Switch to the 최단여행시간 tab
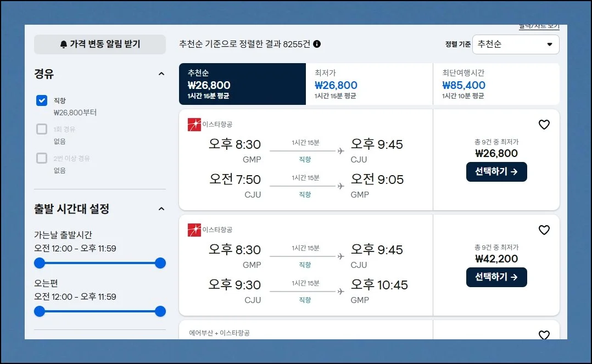592x364 pixels. 496,84
